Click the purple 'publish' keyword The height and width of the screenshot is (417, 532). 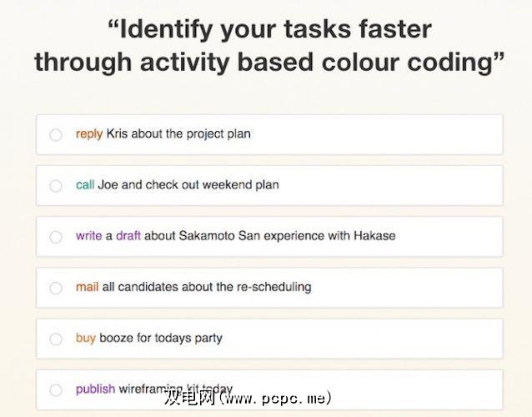point(95,389)
